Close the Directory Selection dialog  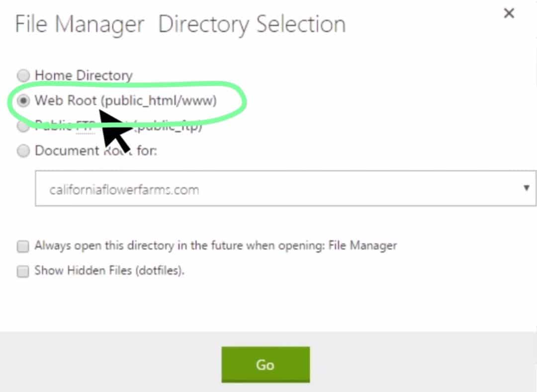coord(509,14)
